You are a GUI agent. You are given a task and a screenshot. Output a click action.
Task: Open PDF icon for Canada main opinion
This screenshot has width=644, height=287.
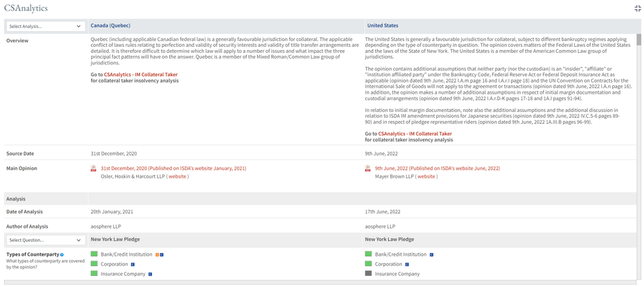click(x=94, y=169)
